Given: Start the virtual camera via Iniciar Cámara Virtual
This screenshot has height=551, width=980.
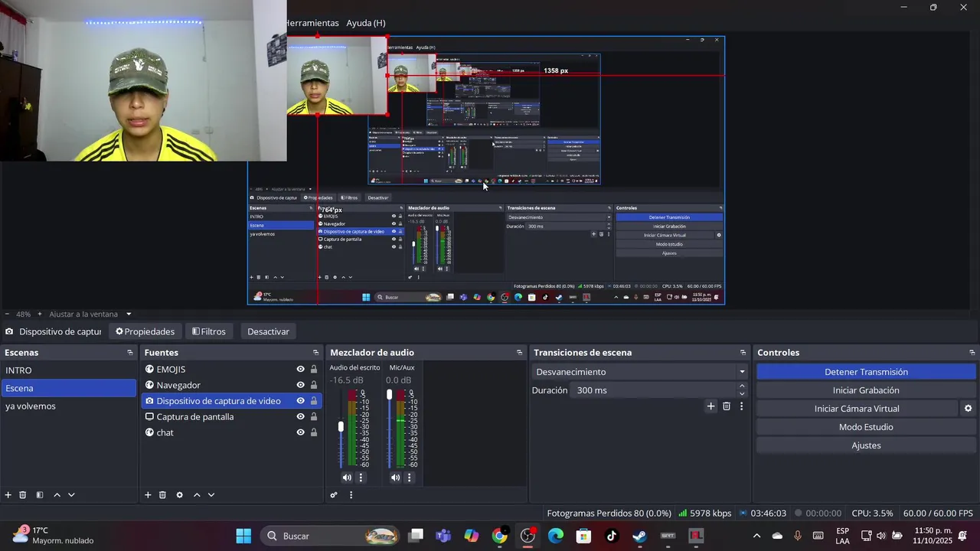Looking at the screenshot, I should point(857,409).
